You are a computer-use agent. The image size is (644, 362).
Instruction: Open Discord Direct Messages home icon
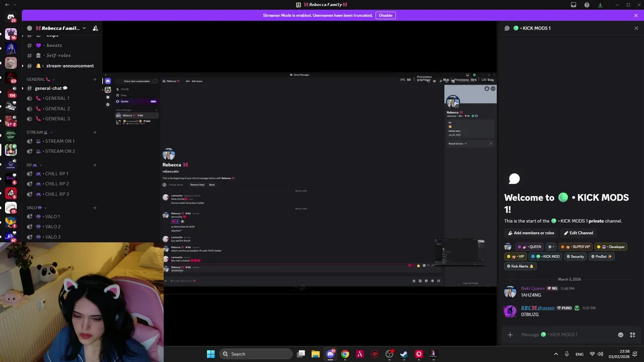coord(11,17)
